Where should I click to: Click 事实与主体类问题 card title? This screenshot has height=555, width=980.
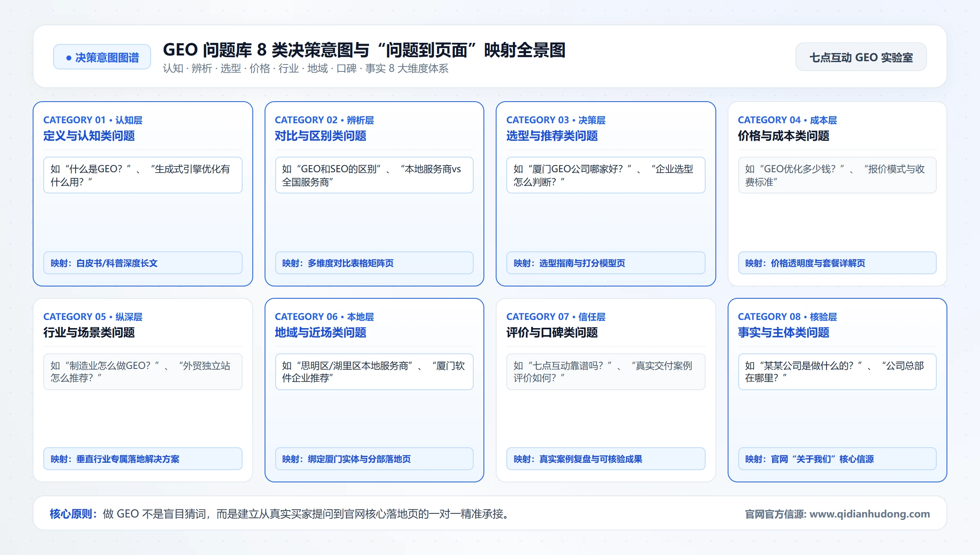coord(784,333)
